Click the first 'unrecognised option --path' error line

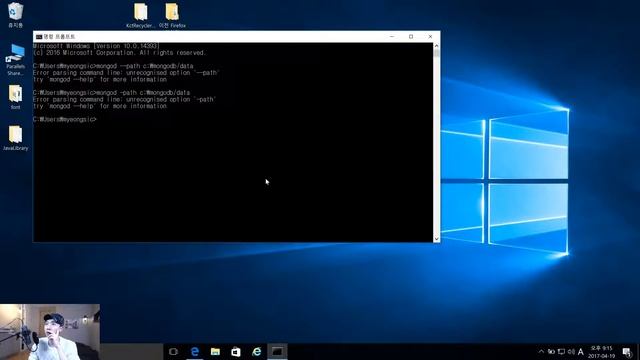pyautogui.click(x=126, y=73)
